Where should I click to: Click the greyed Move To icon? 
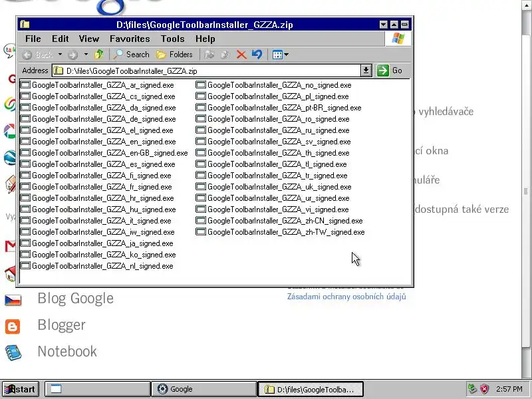click(209, 55)
